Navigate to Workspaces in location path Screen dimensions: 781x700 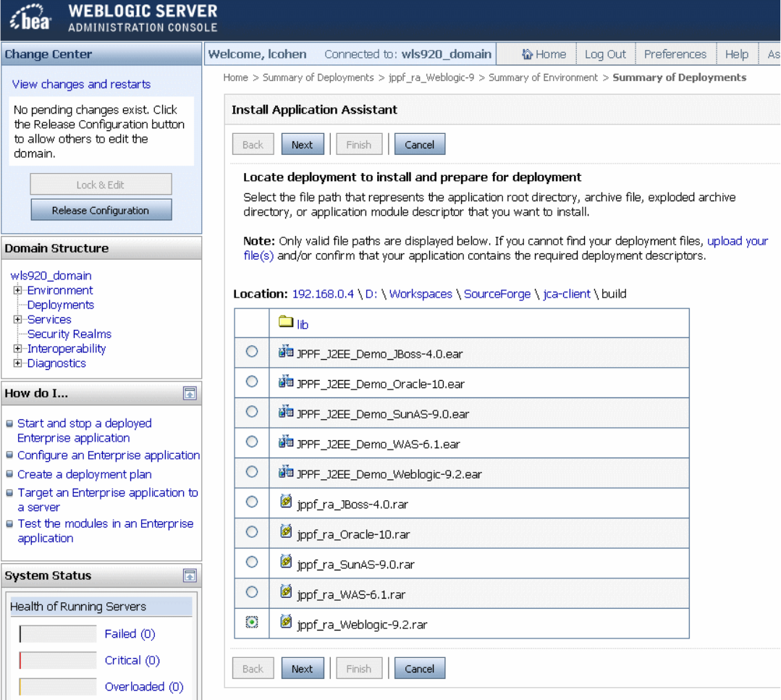point(421,294)
